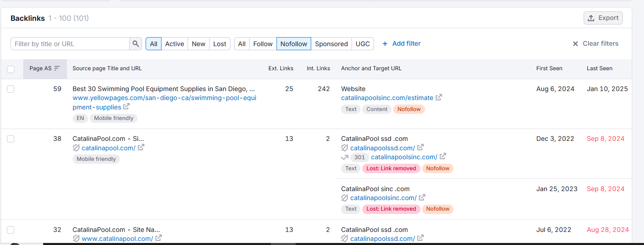Click the X icon beside Clear filters

[575, 44]
